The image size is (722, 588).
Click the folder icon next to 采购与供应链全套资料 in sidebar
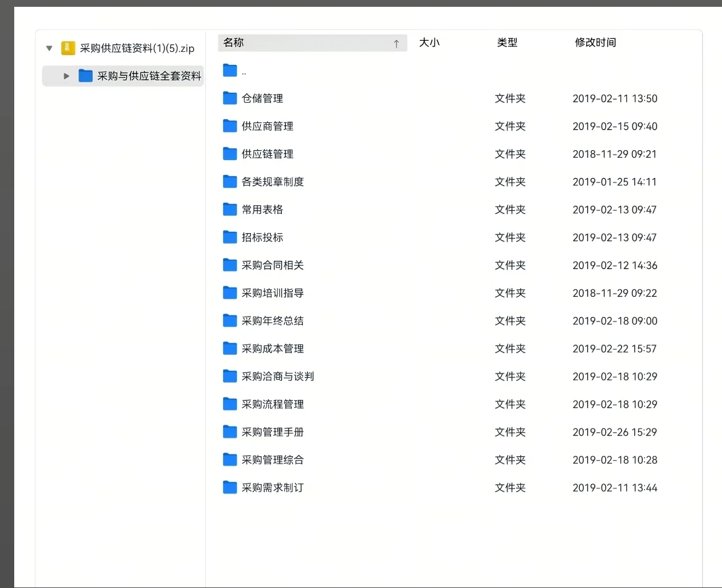(85, 75)
